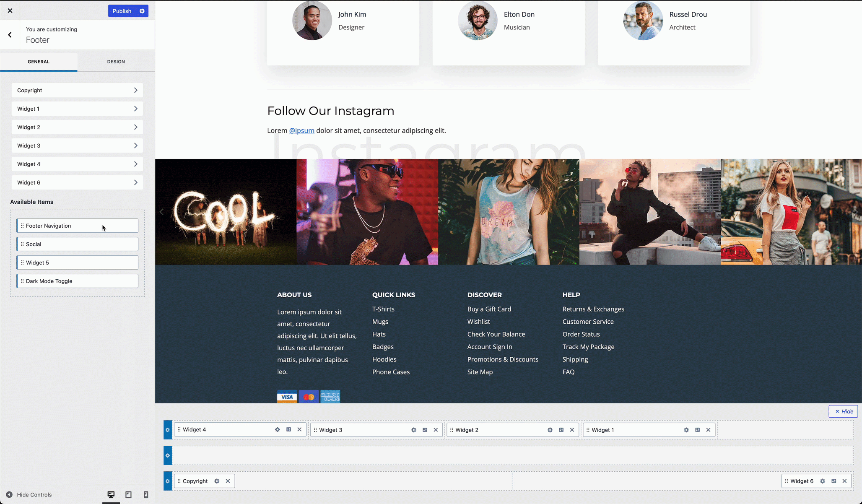Open Publish settings gear
862x504 pixels.
click(x=142, y=11)
